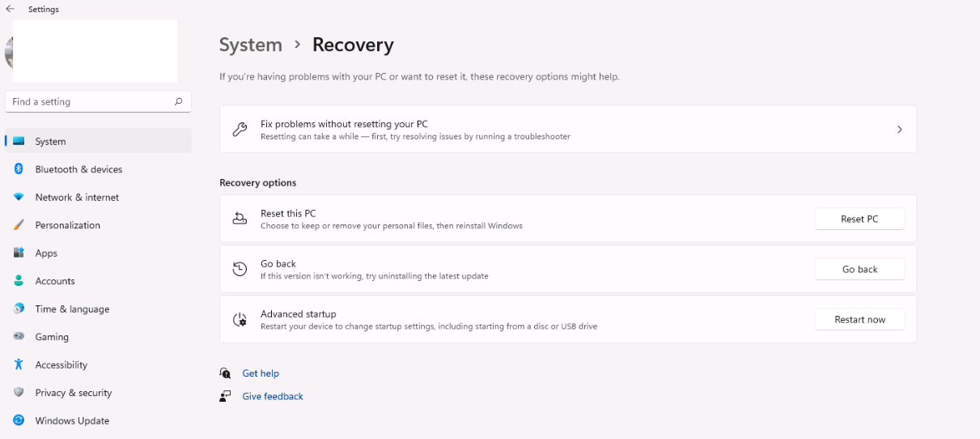
Task: Click the back arrow in Settings
Action: pyautogui.click(x=11, y=9)
